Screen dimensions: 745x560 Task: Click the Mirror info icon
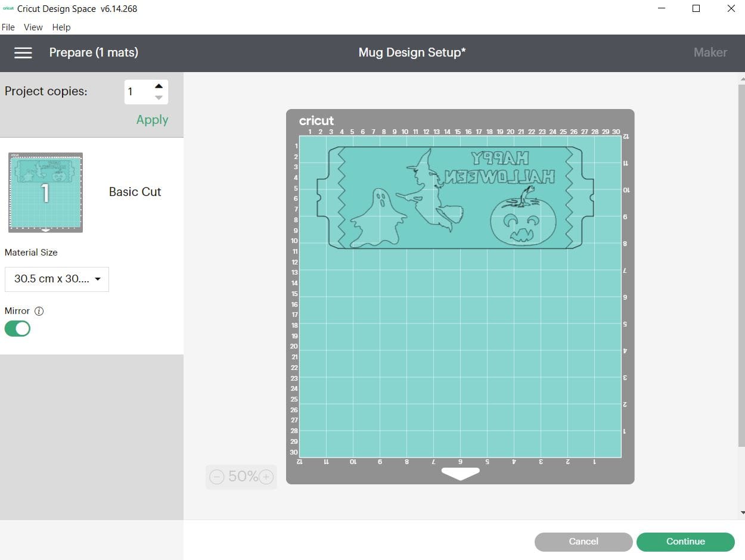click(x=39, y=311)
